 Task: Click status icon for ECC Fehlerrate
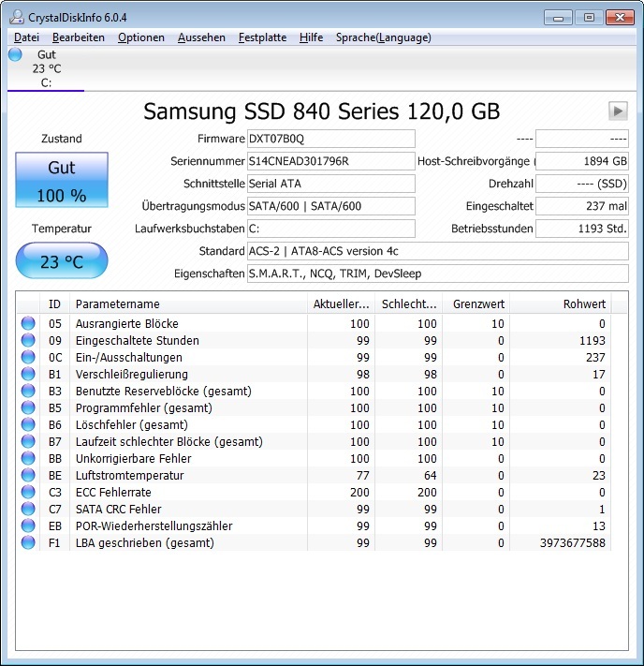point(28,492)
